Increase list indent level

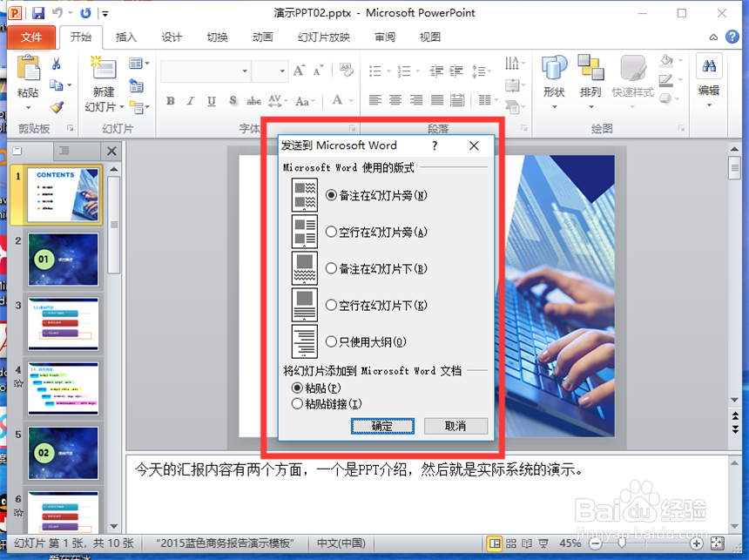pos(456,71)
